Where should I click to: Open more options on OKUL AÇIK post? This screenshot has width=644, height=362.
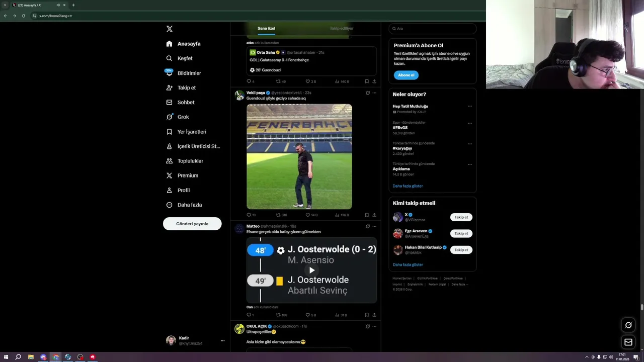tap(374, 326)
